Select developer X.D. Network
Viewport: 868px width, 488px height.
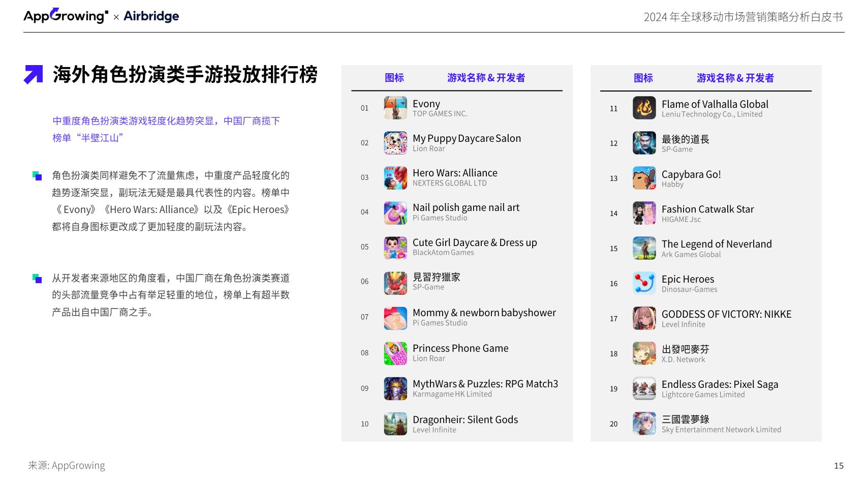(683, 359)
